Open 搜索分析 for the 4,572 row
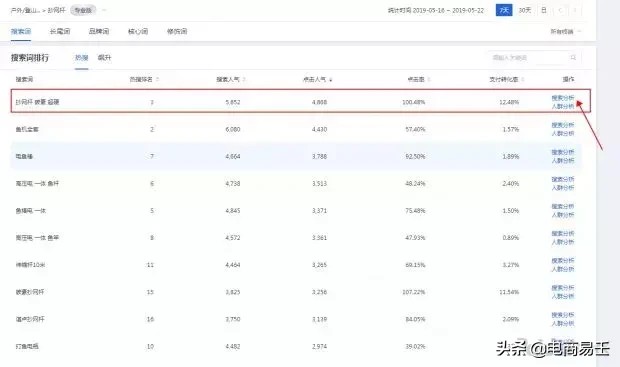The image size is (620, 367). click(563, 233)
